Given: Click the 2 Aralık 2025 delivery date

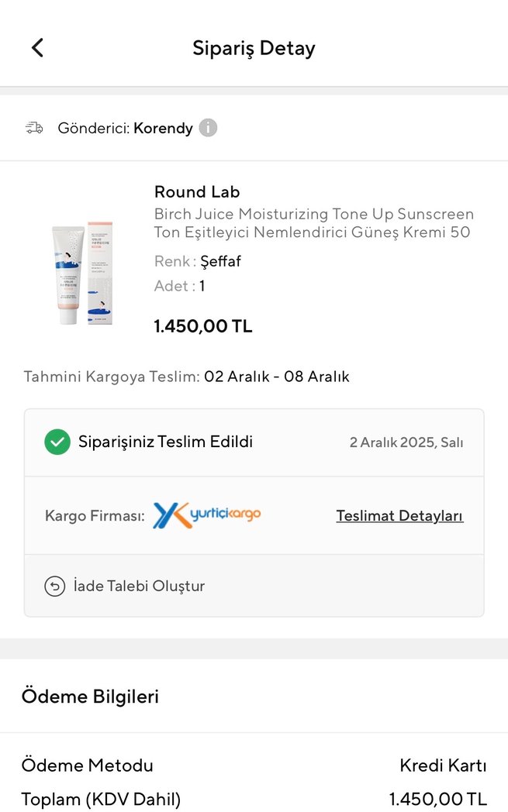Looking at the screenshot, I should click(x=406, y=442).
